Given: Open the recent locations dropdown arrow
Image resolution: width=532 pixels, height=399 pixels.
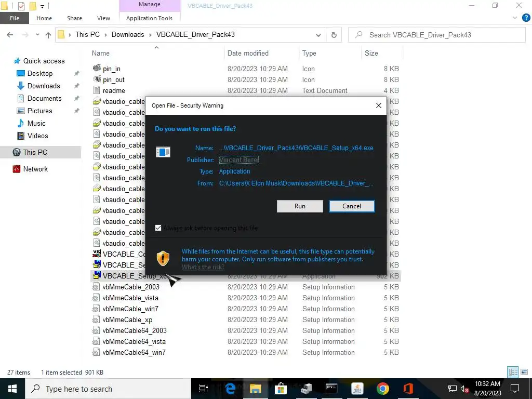Looking at the screenshot, I should point(37,35).
